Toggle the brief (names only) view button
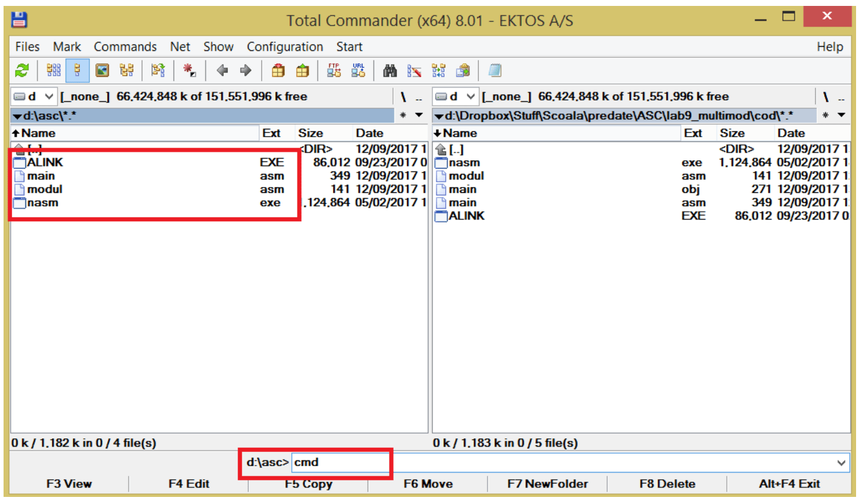 53,71
